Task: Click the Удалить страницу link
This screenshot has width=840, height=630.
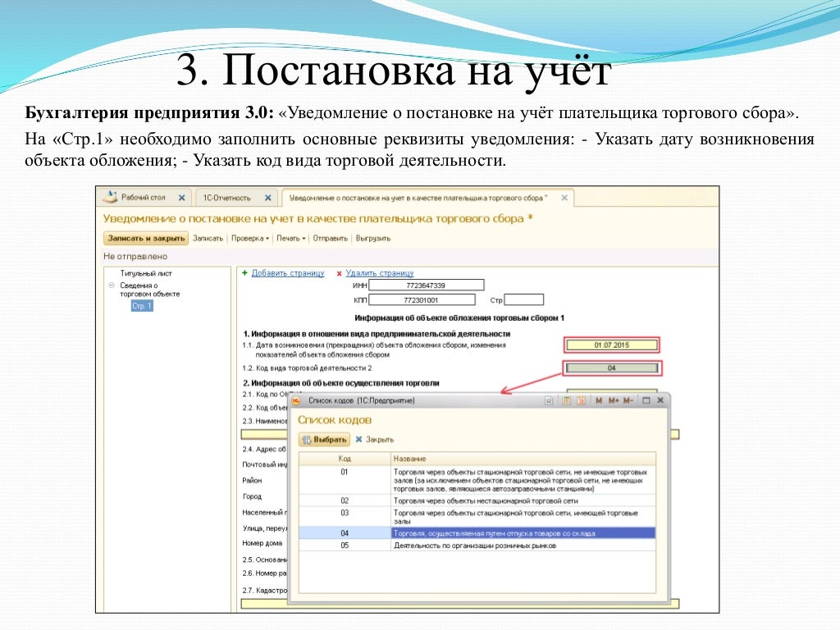Action: pos(379,272)
